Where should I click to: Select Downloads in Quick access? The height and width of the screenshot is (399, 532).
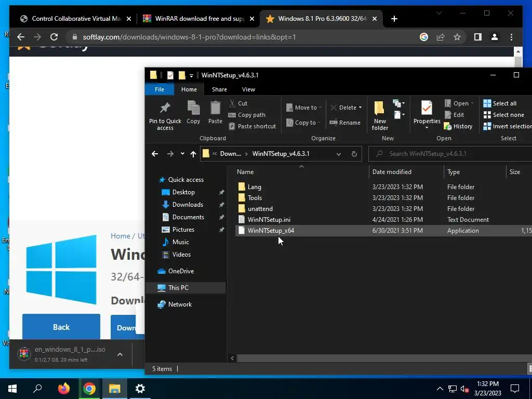tap(188, 205)
